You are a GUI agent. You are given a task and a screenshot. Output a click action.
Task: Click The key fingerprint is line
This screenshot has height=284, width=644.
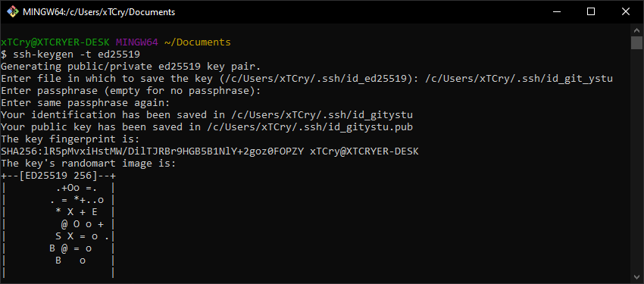point(70,139)
